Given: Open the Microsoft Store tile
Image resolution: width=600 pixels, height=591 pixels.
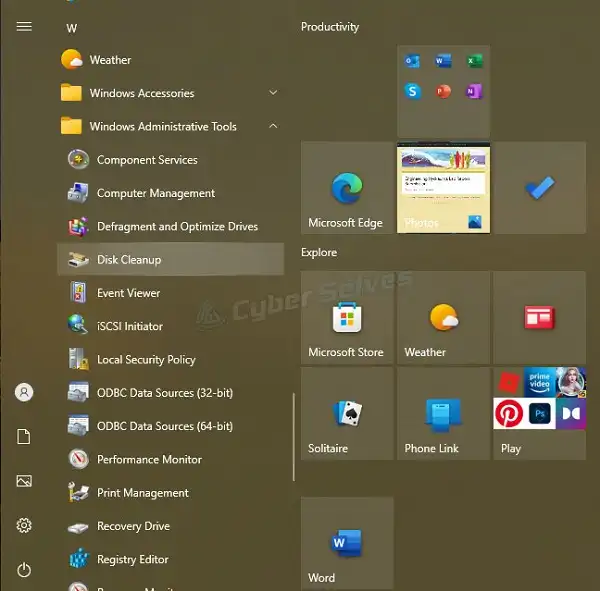Looking at the screenshot, I should point(347,317).
